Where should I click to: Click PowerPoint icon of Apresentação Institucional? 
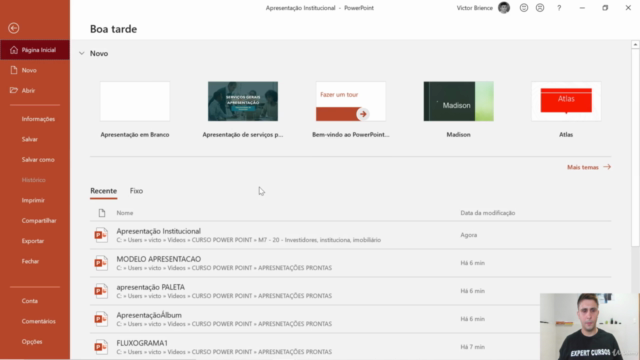(x=101, y=235)
